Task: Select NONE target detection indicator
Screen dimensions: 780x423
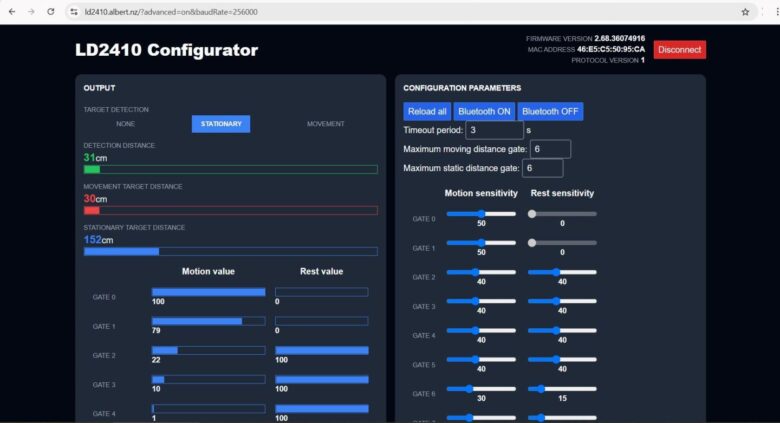Action: click(125, 124)
